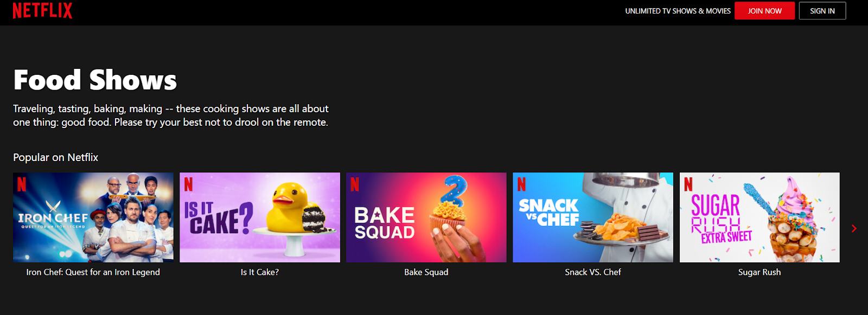Select the Sugar Rush Extra Sweet poster
The width and height of the screenshot is (868, 315).
click(759, 217)
